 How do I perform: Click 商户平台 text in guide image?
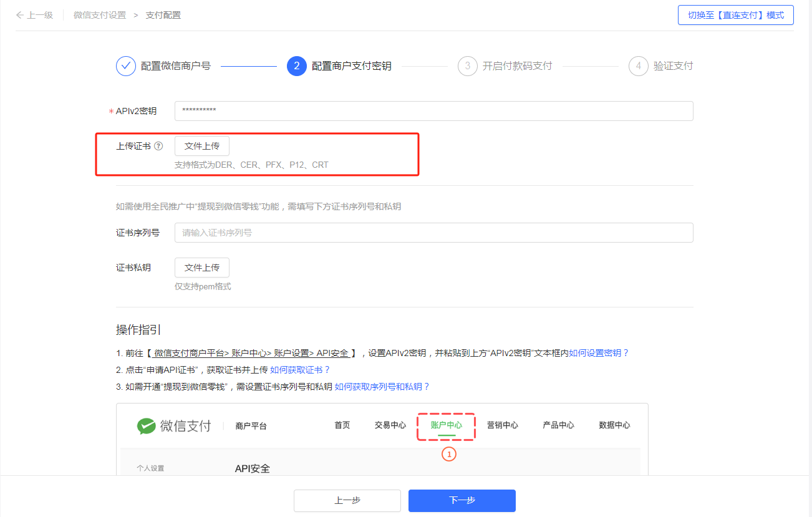coord(251,426)
